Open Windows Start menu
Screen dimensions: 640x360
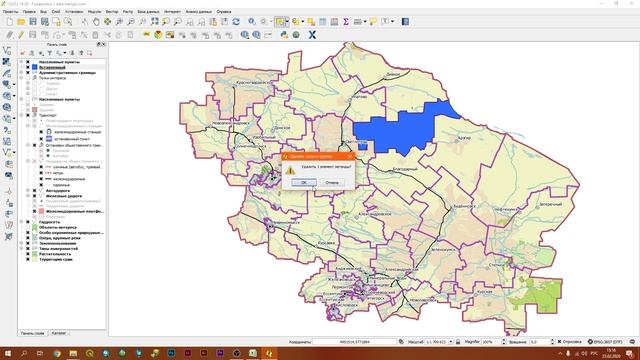pyautogui.click(x=7, y=353)
